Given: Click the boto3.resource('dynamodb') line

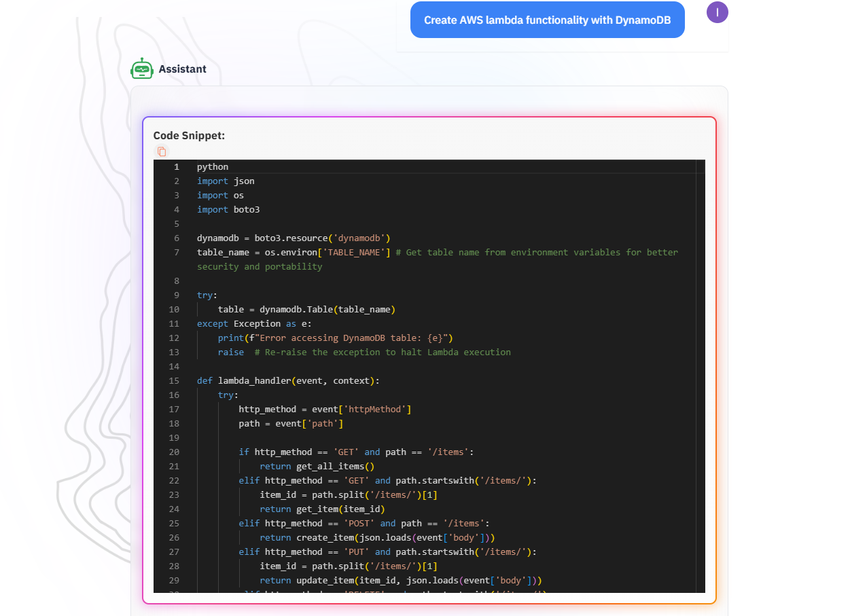Looking at the screenshot, I should point(294,238).
